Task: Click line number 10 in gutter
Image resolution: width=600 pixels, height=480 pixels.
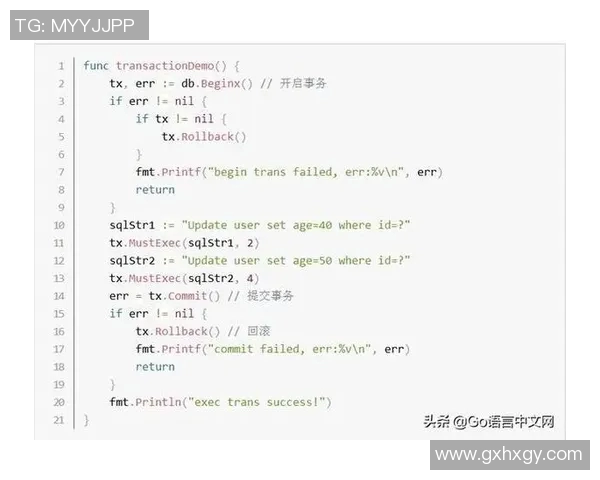Action: pos(59,225)
